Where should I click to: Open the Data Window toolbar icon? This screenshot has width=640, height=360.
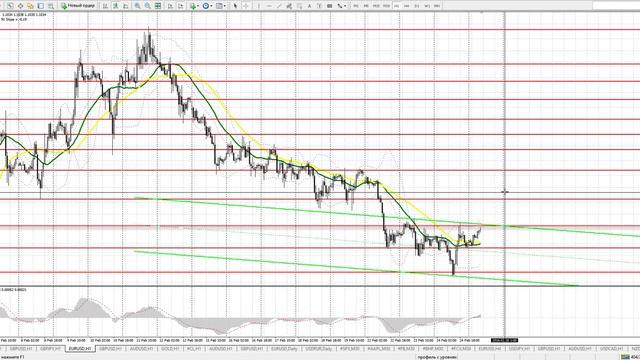tap(20, 6)
